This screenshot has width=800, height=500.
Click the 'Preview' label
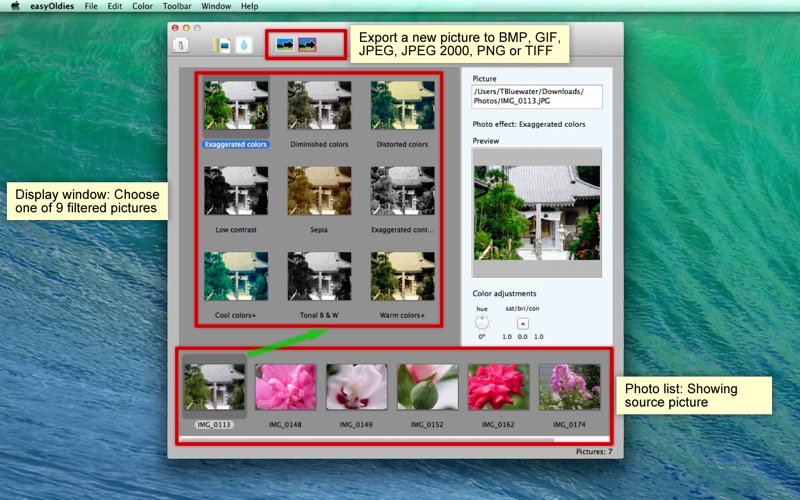click(486, 141)
